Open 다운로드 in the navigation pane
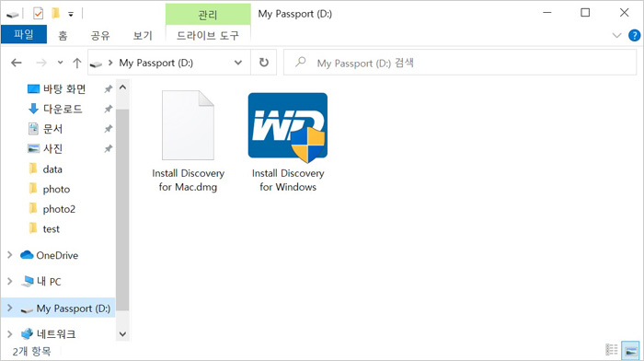 63,109
